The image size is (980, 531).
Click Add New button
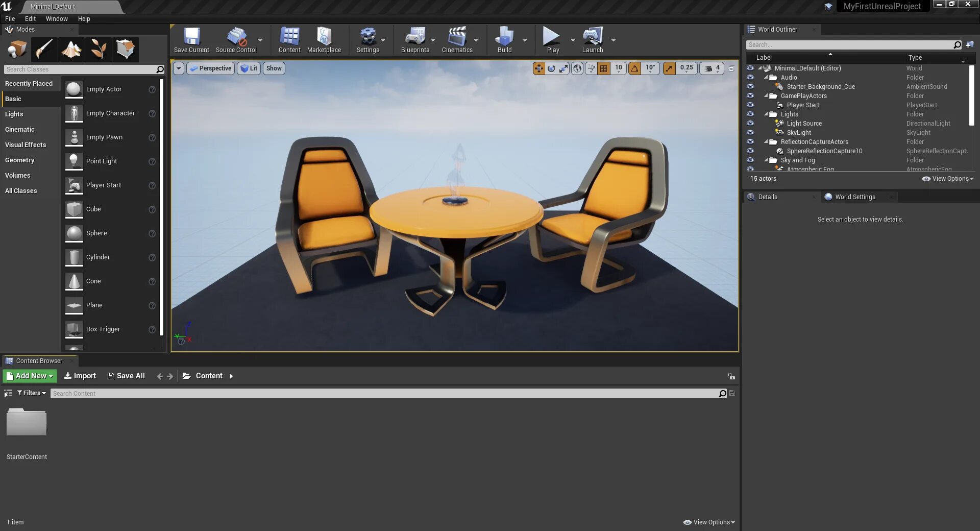click(30, 376)
